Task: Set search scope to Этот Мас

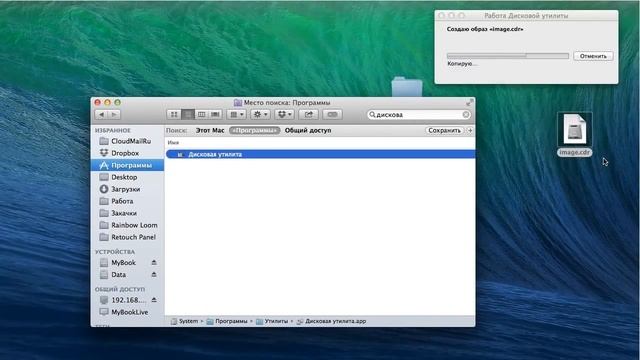Action: tap(210, 130)
